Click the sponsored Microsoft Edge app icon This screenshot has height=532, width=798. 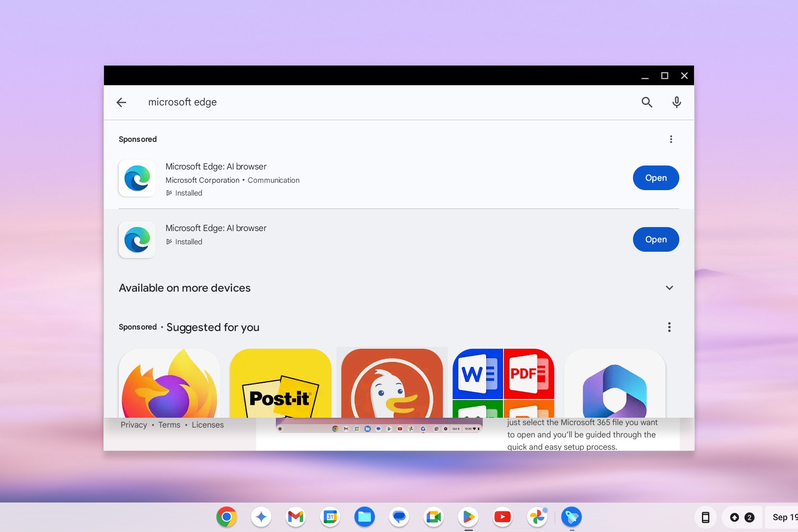click(137, 178)
